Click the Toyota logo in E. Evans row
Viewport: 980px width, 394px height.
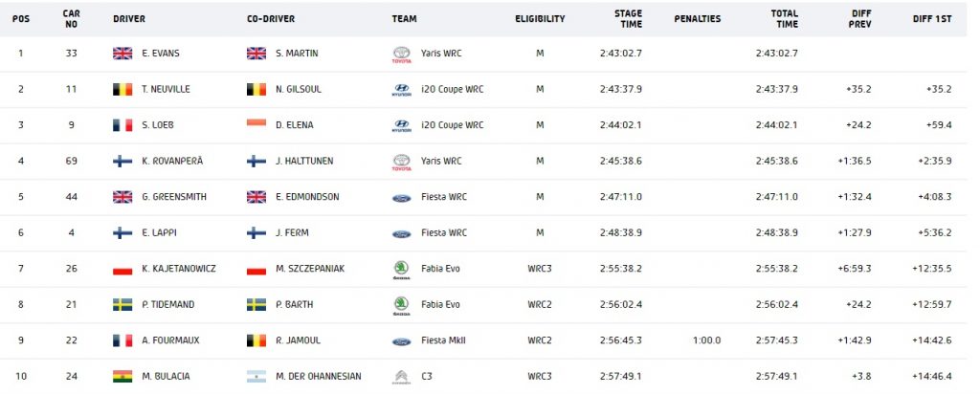(401, 55)
